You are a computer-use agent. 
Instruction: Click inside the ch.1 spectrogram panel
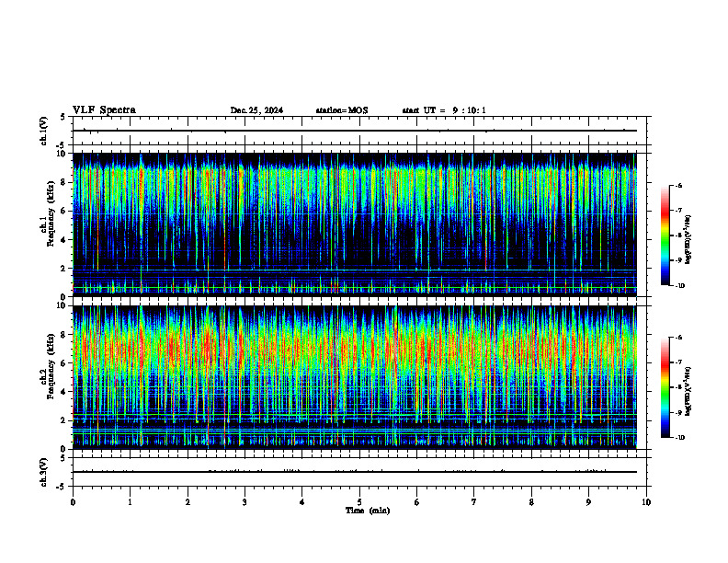point(355,224)
